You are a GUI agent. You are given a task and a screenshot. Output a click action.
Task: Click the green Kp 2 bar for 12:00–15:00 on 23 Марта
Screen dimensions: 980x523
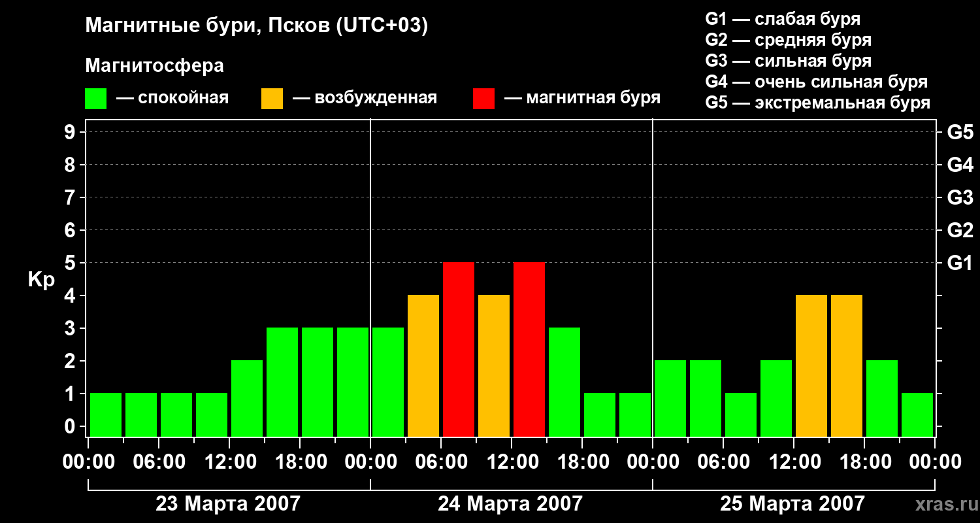click(247, 398)
